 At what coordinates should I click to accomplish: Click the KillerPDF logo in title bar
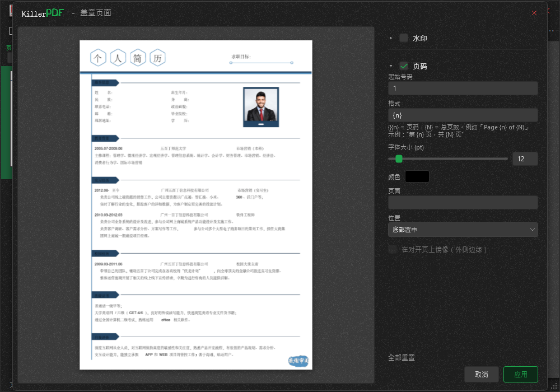(43, 13)
